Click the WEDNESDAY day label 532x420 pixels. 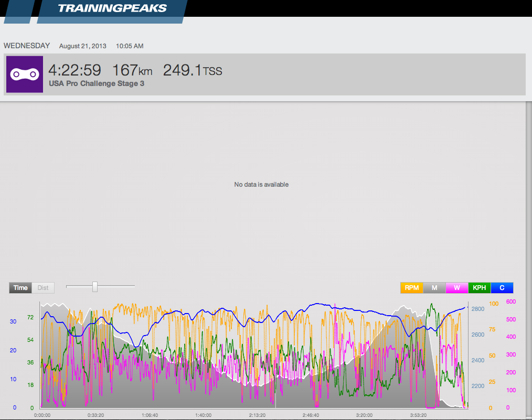27,46
